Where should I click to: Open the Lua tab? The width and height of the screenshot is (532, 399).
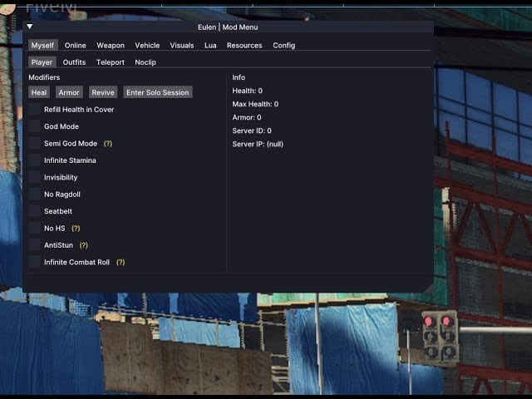(x=210, y=45)
